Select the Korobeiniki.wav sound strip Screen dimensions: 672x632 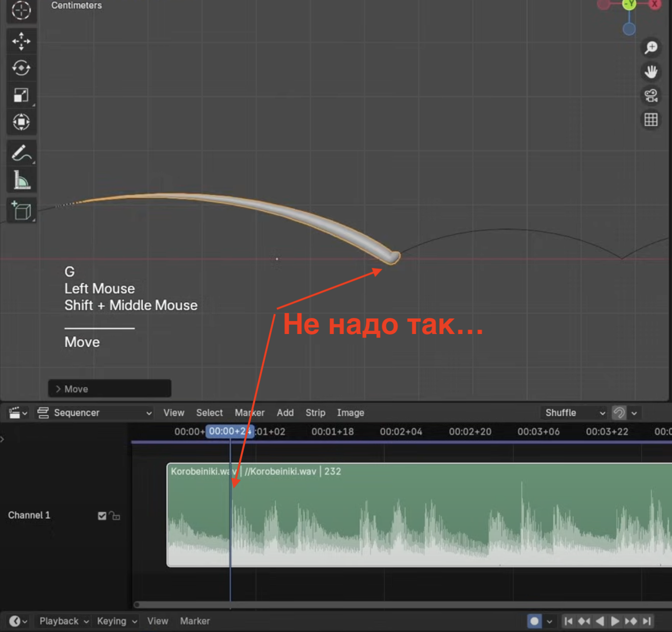(419, 515)
